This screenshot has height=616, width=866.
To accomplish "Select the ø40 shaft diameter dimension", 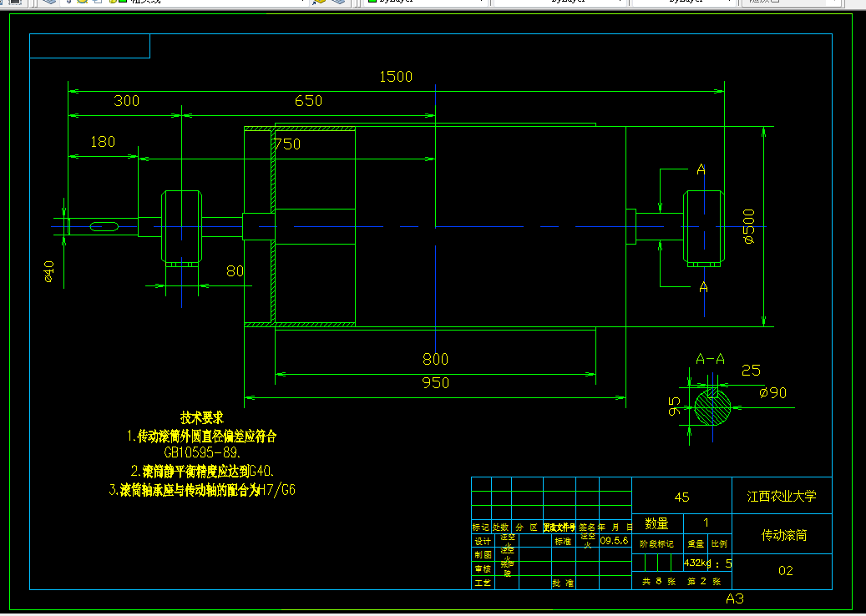I will pos(49,271).
